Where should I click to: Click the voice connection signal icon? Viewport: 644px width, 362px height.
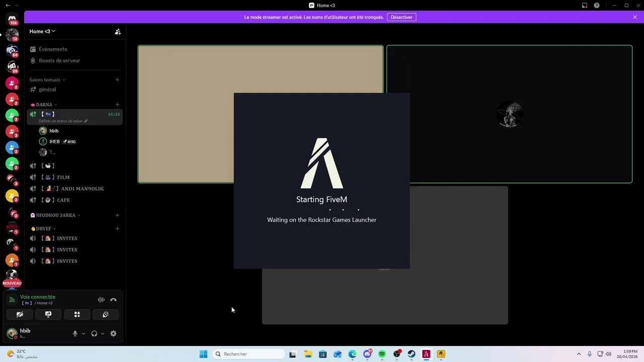[x=12, y=300]
